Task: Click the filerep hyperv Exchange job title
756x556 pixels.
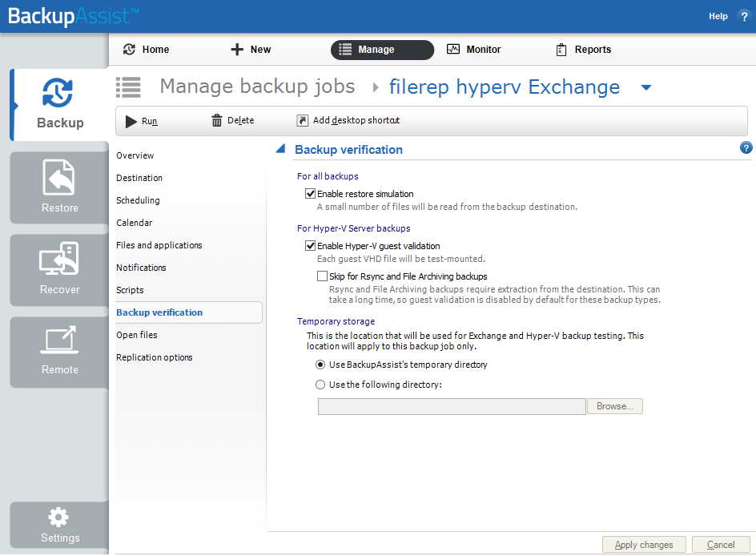Action: point(505,87)
